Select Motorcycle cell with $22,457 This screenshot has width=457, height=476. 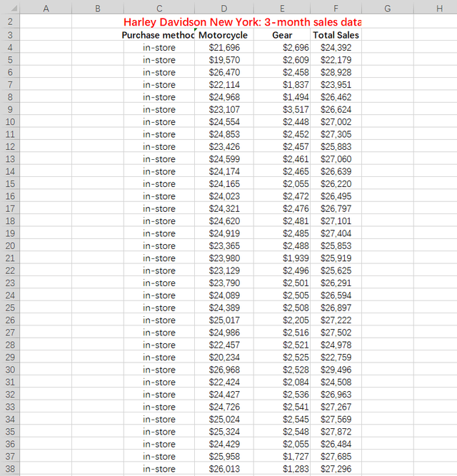(x=224, y=345)
